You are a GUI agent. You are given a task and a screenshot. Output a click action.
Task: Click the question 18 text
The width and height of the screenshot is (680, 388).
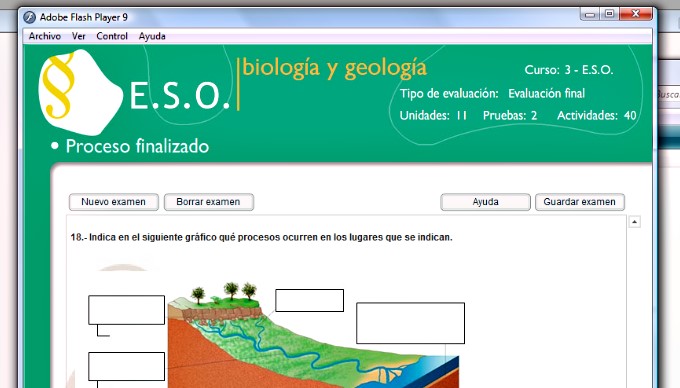(262, 238)
